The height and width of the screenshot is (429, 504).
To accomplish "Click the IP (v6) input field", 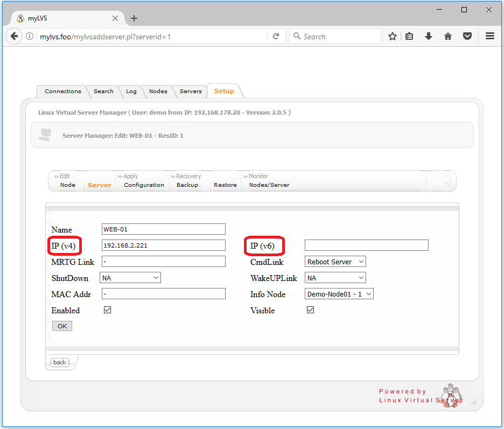I will 366,245.
